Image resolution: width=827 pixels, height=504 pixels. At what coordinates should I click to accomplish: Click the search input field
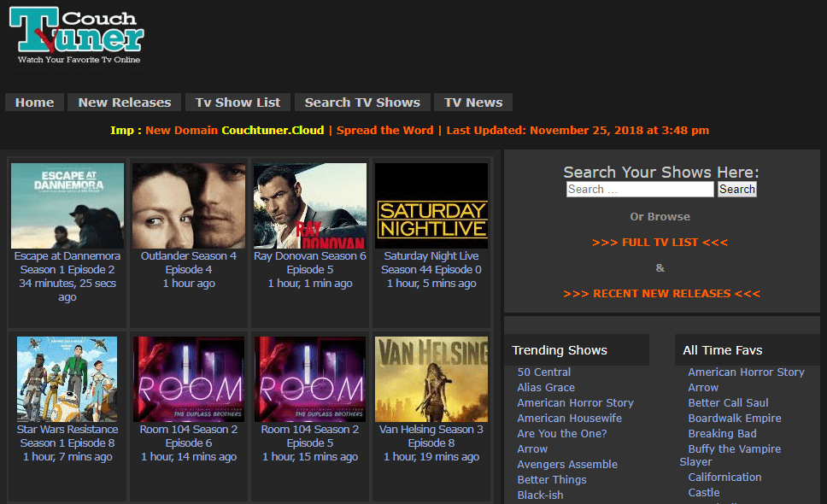coord(639,189)
